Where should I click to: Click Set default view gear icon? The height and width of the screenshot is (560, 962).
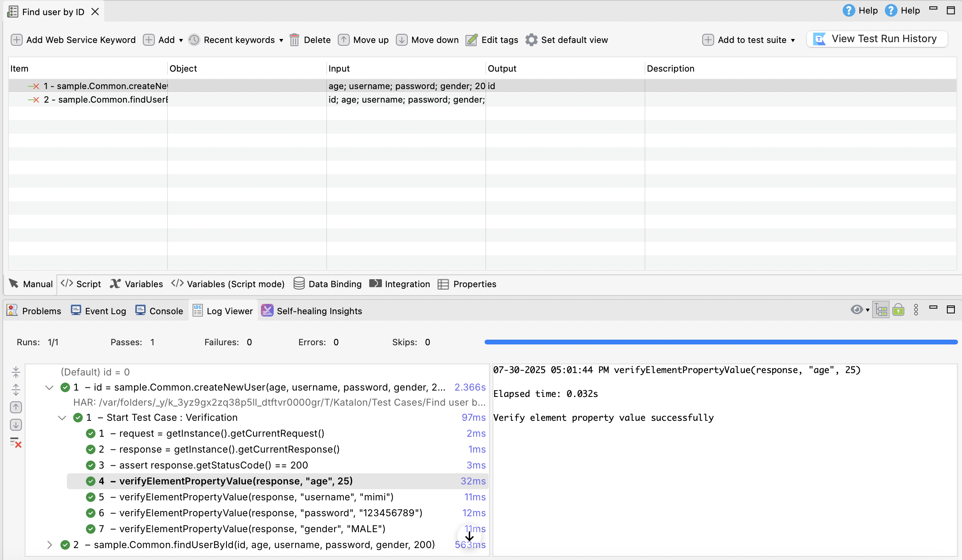531,40
